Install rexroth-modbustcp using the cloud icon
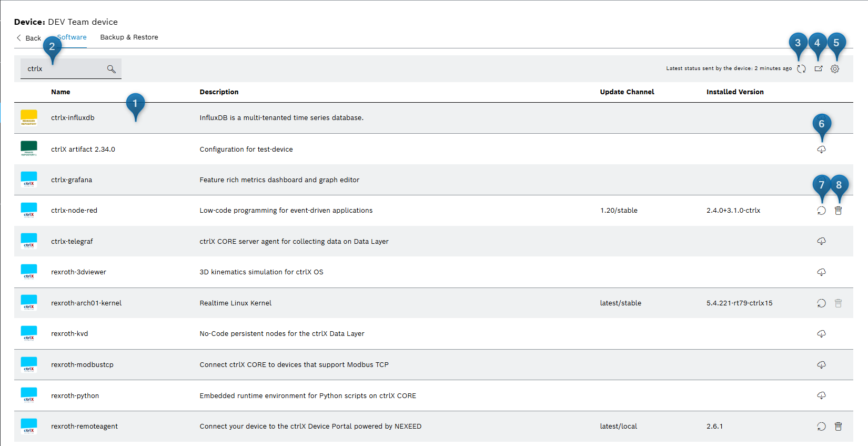This screenshot has width=868, height=446. (821, 365)
